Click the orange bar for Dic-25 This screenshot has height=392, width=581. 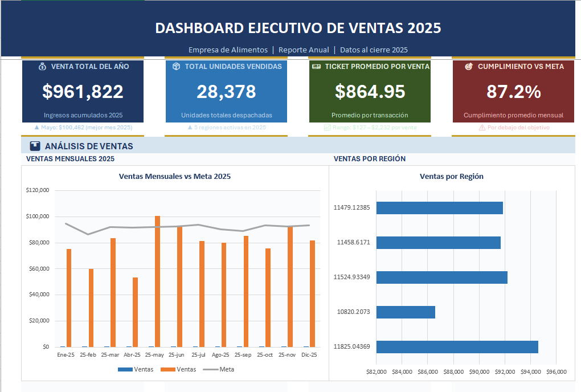click(x=312, y=294)
